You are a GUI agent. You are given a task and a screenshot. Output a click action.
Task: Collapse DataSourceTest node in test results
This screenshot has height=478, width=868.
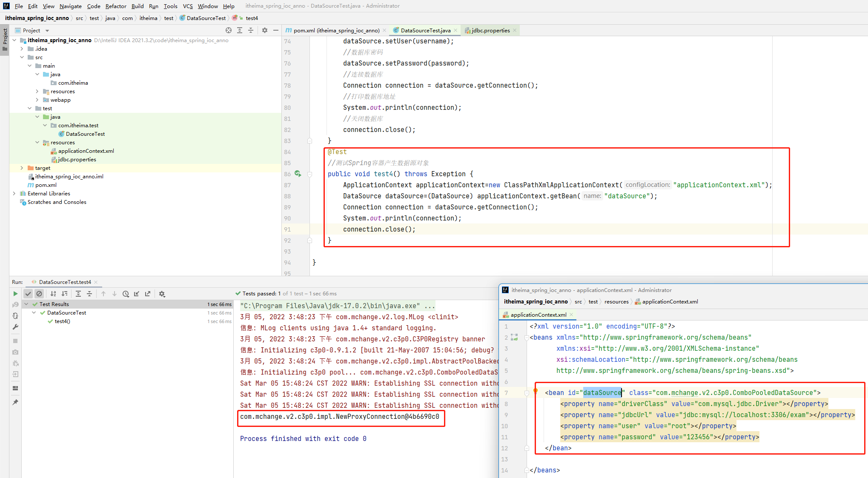[34, 313]
